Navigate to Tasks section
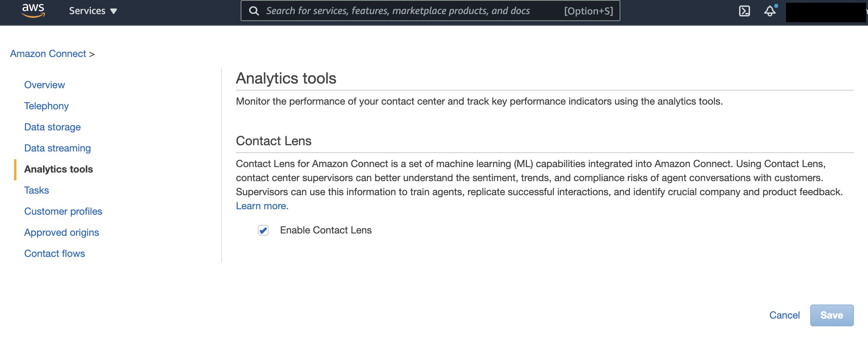The image size is (868, 349). pyautogui.click(x=36, y=190)
